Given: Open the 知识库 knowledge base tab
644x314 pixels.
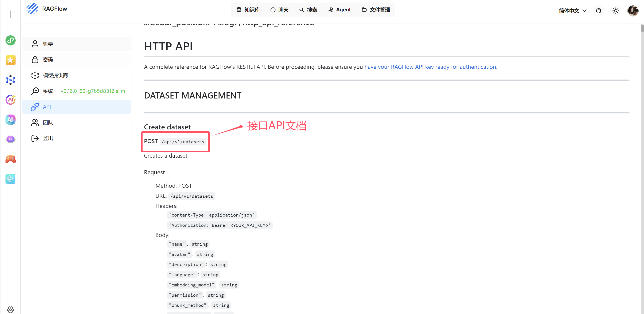Looking at the screenshot, I should pos(248,10).
